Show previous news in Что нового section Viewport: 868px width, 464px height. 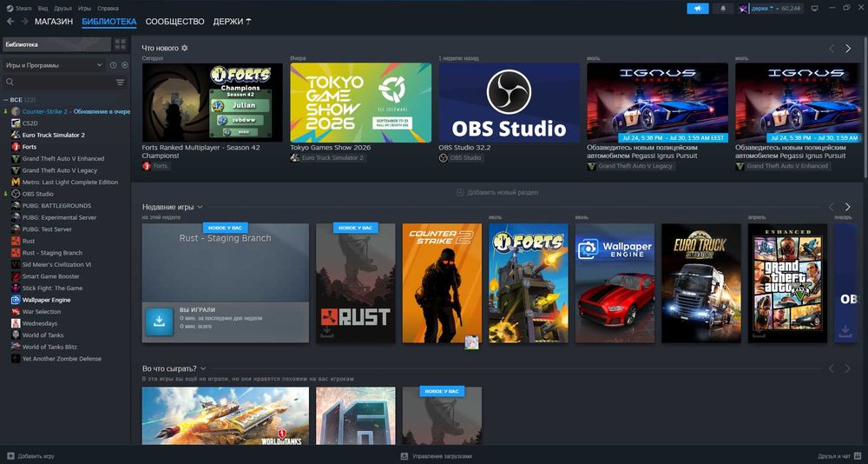click(x=831, y=49)
